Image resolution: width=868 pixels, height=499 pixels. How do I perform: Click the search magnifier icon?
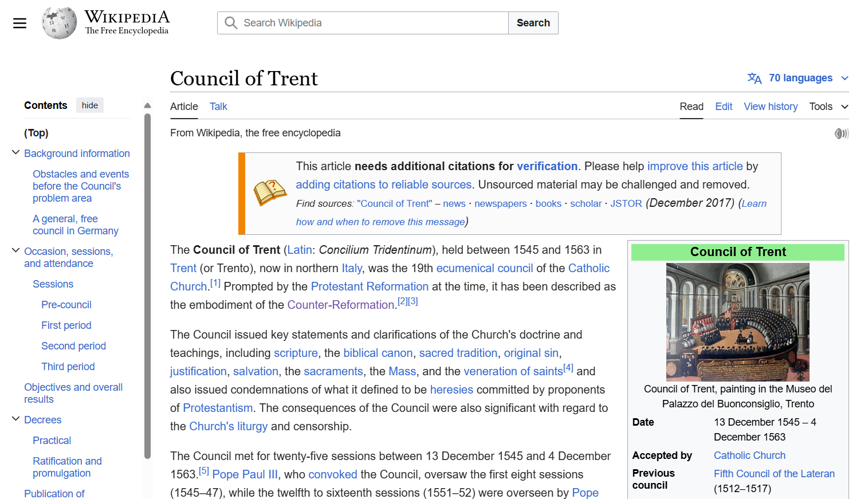[x=231, y=23]
